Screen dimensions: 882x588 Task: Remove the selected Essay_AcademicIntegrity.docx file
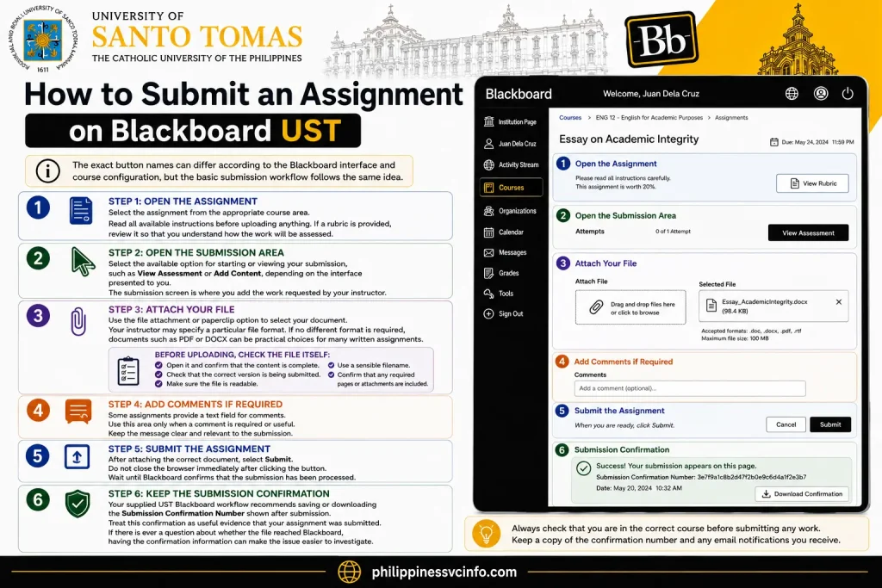[x=839, y=302]
